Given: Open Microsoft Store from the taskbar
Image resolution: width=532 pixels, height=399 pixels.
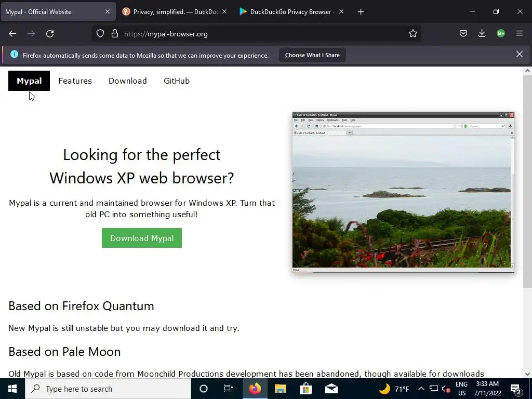Looking at the screenshot, I should click(305, 389).
